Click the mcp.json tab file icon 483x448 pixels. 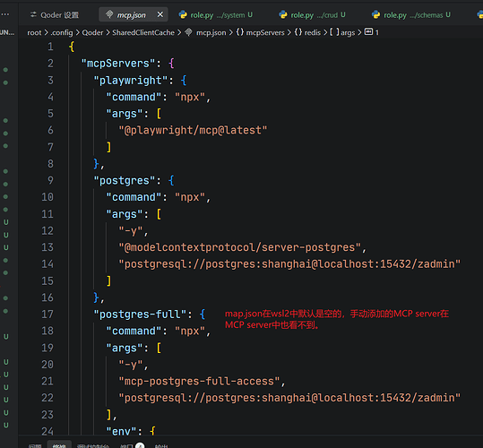(x=109, y=14)
